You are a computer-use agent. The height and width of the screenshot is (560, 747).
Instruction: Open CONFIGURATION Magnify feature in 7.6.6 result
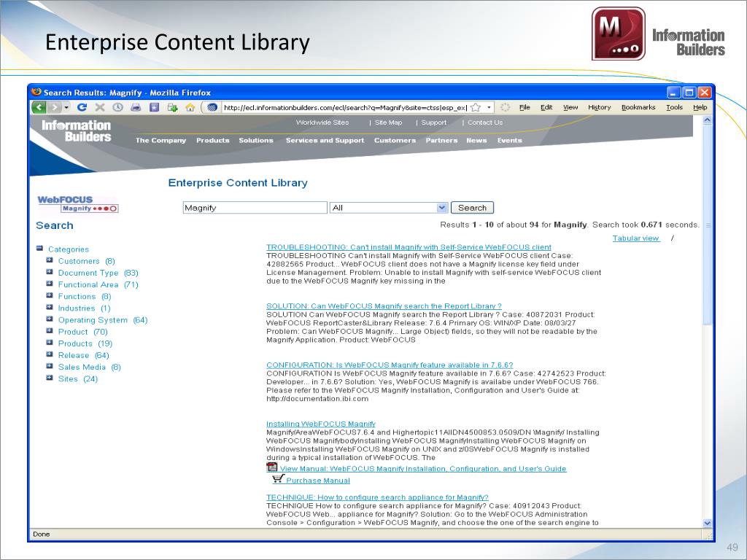390,365
